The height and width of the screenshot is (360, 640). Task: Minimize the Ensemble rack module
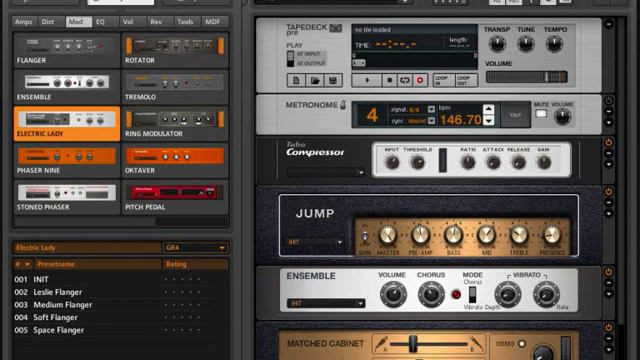coord(609,283)
